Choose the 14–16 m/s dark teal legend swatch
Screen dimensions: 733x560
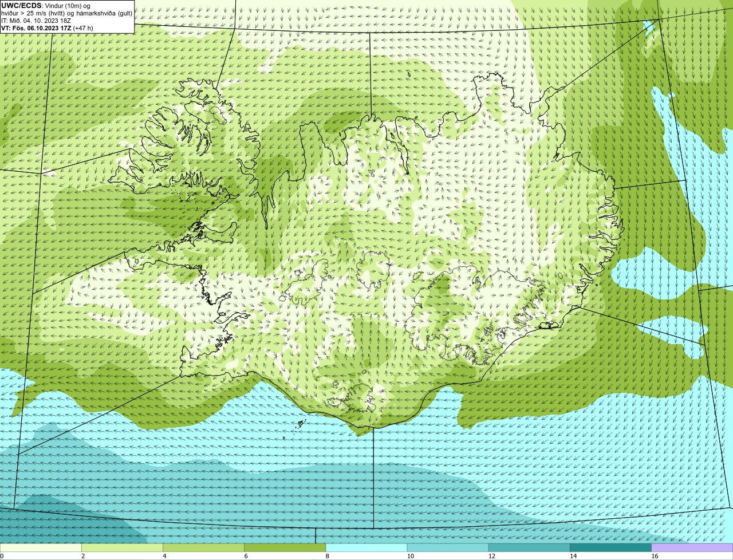tap(610, 547)
